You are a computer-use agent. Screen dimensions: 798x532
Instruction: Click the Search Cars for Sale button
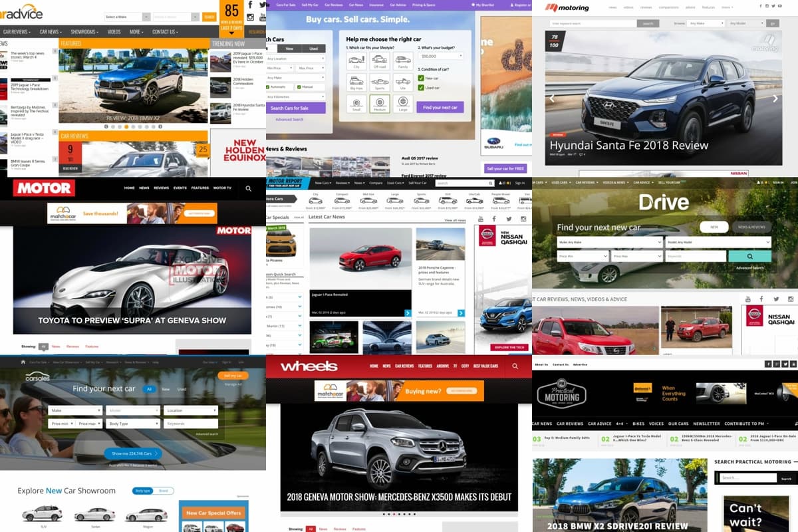coord(295,108)
